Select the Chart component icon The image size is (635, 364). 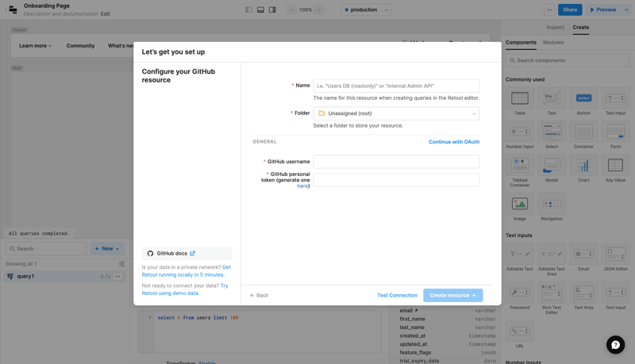583,166
